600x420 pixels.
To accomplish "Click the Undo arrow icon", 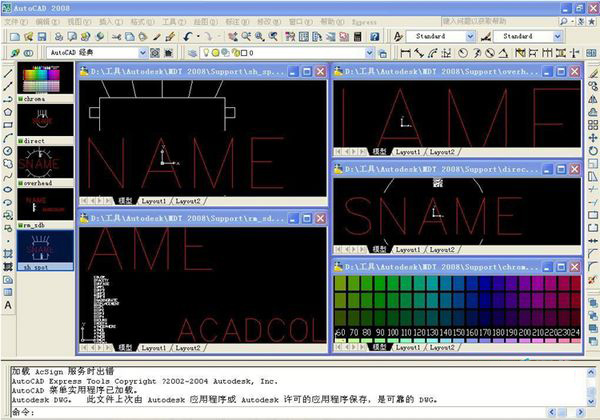I will pyautogui.click(x=188, y=36).
